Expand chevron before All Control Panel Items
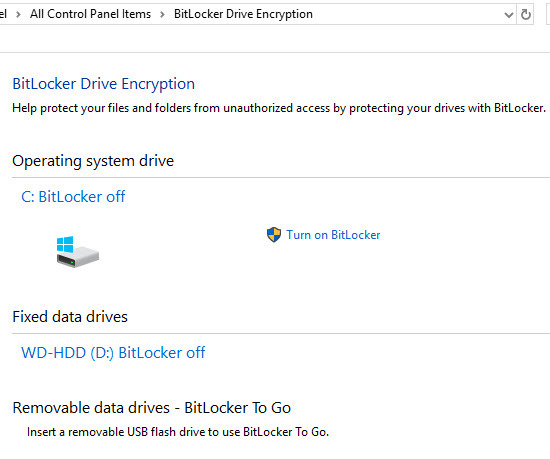This screenshot has height=459, width=550. point(18,14)
